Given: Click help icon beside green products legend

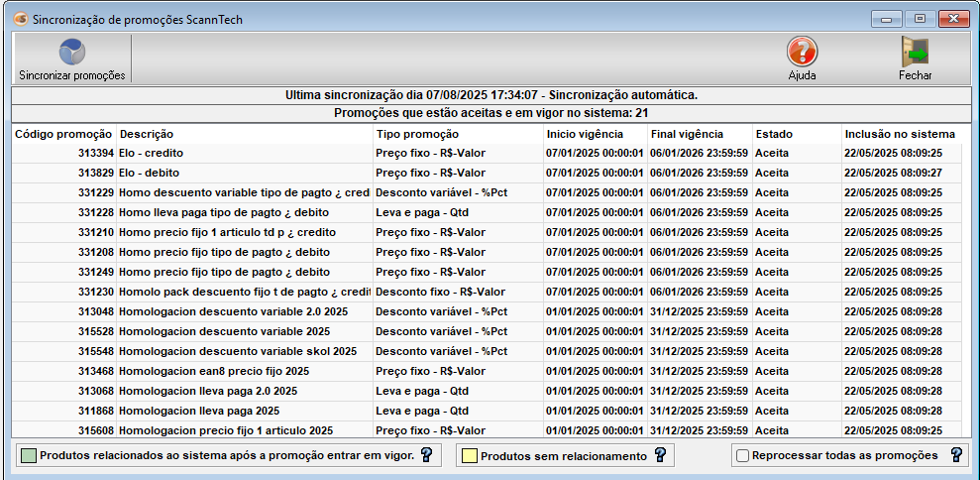Looking at the screenshot, I should [x=427, y=455].
